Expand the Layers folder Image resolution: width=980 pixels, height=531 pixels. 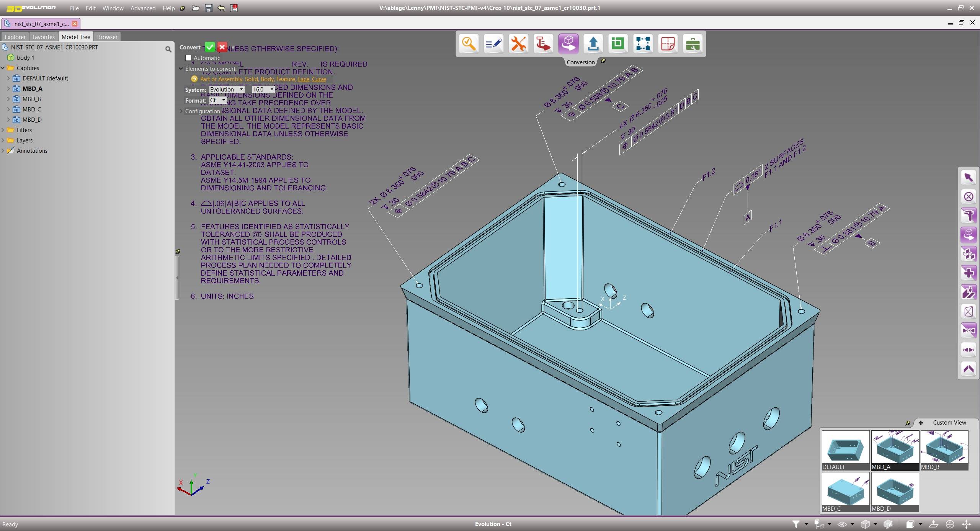coord(3,140)
